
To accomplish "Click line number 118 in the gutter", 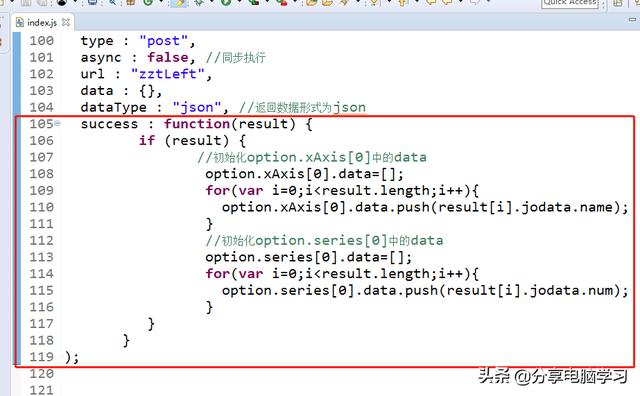I will 41,340.
